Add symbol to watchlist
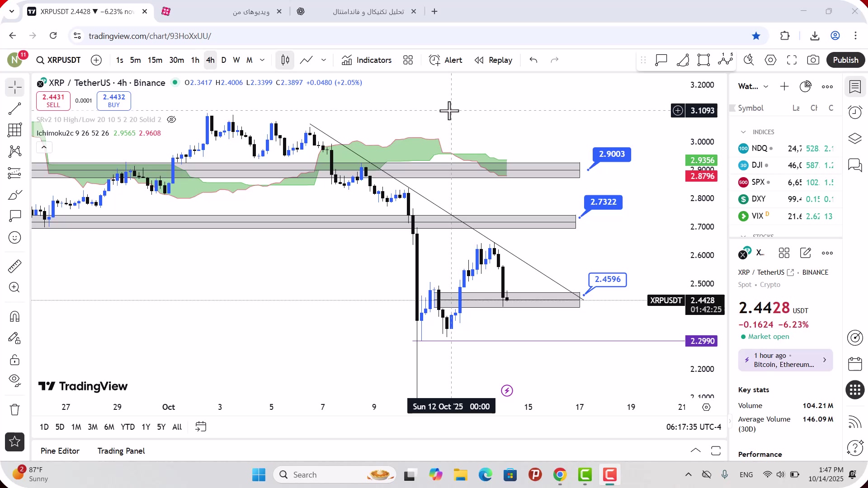Viewport: 868px width, 488px height. [x=784, y=86]
